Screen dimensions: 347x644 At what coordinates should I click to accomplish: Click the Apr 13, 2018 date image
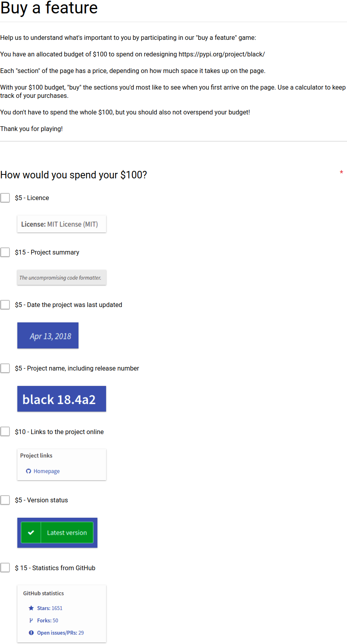point(48,335)
